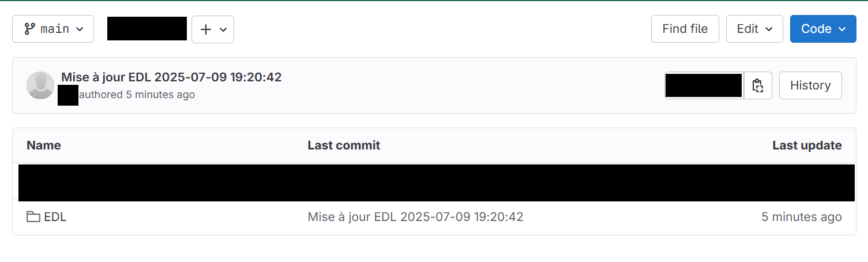Image resolution: width=868 pixels, height=262 pixels.
Task: Open the Edit dropdown menu
Action: point(754,29)
